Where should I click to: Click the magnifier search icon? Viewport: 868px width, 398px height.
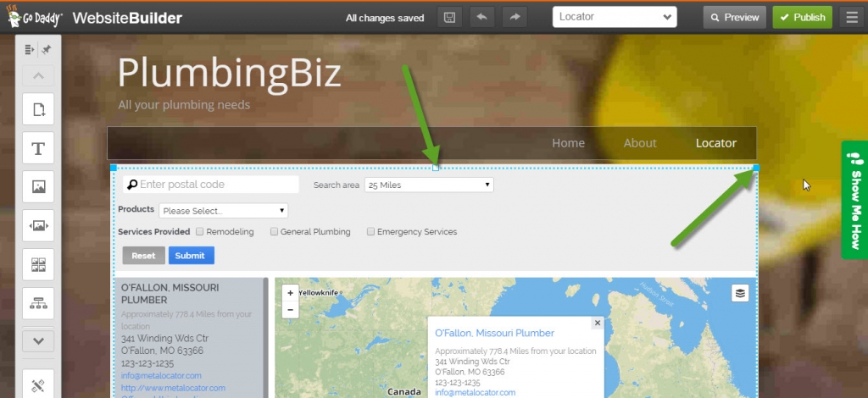pos(131,185)
